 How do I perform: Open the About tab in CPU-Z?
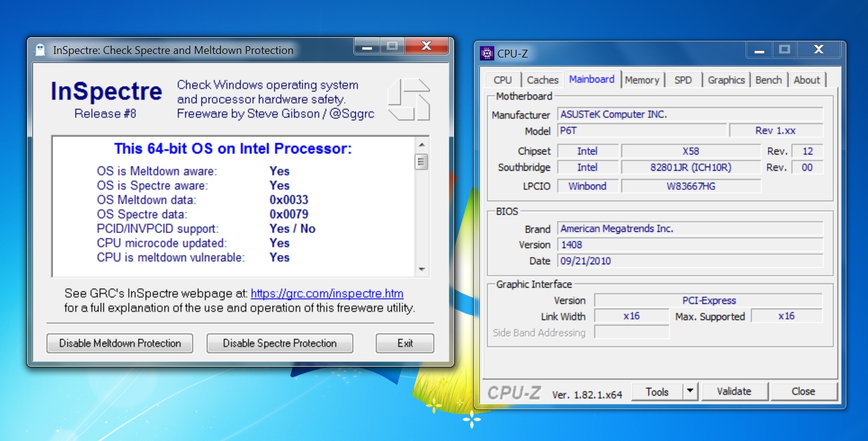(807, 80)
